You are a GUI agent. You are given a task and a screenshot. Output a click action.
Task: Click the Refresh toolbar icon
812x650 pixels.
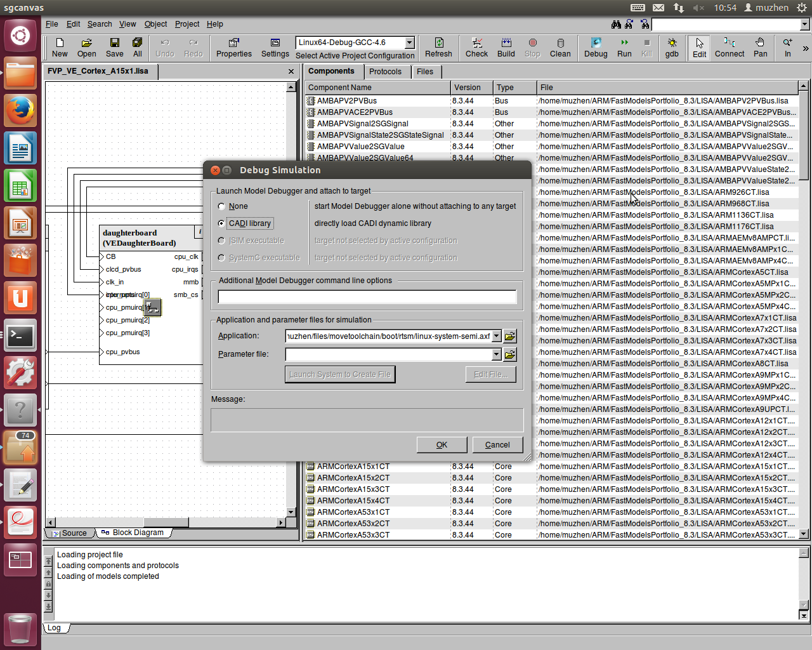point(438,47)
